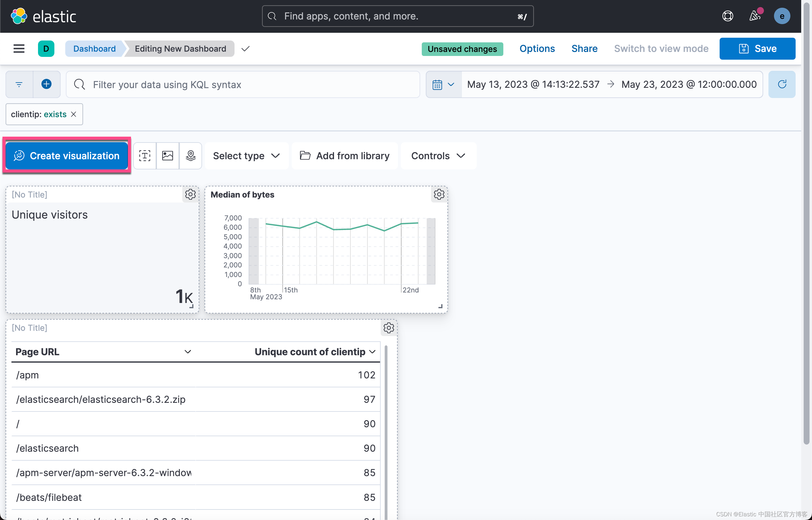Click Add from library
The height and width of the screenshot is (520, 812).
[x=345, y=156]
